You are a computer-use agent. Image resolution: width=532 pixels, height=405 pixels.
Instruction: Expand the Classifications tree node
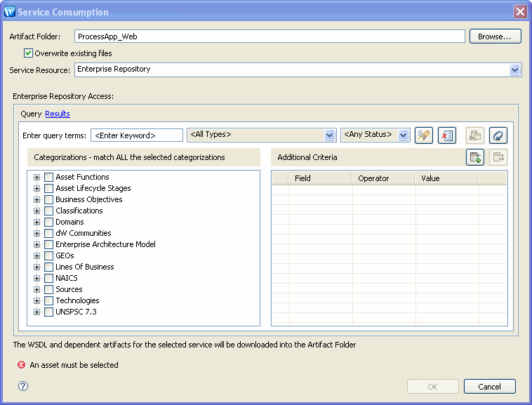[36, 211]
